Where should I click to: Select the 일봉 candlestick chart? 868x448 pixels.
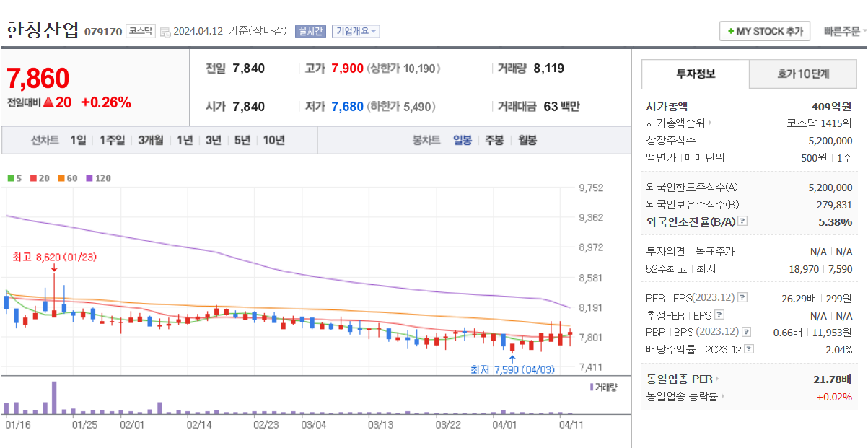click(x=463, y=140)
